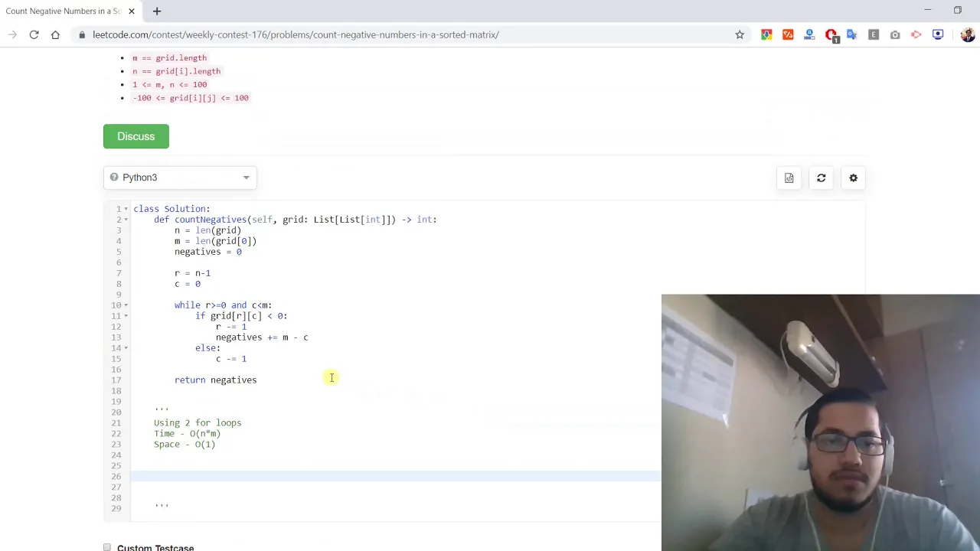The width and height of the screenshot is (980, 551).
Task: View site information lock icon
Action: coord(82,34)
